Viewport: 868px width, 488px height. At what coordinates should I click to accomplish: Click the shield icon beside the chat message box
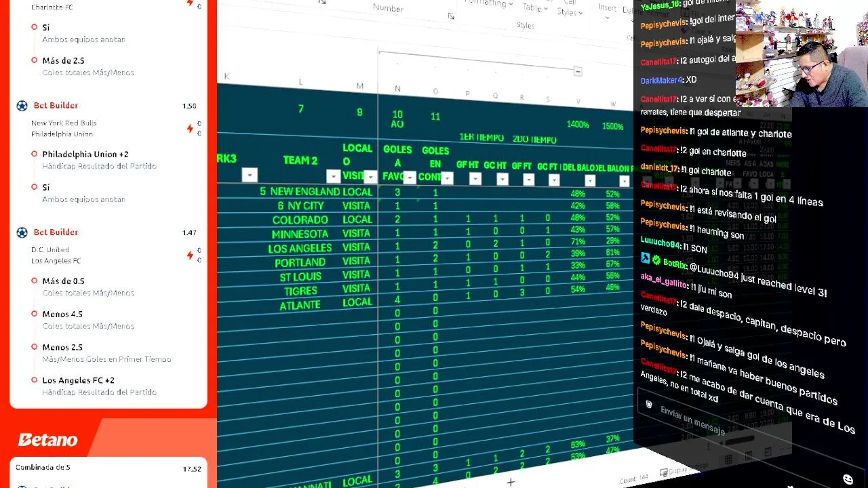(649, 405)
